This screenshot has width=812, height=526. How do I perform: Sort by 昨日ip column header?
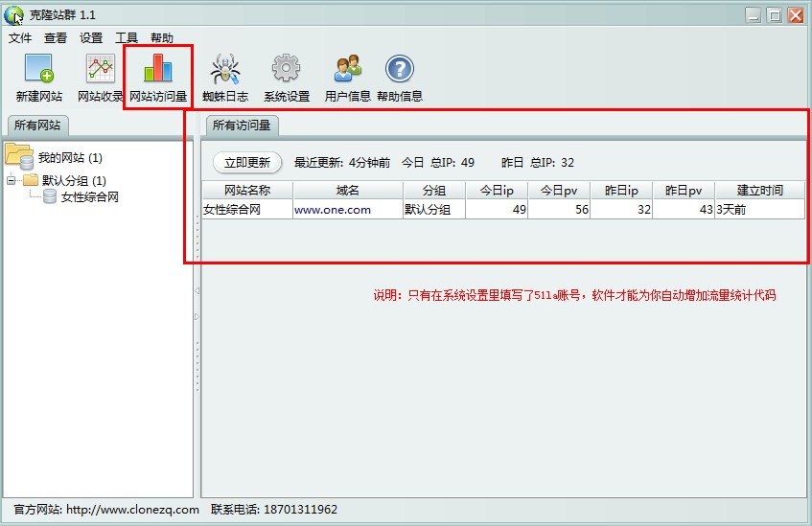[621, 190]
